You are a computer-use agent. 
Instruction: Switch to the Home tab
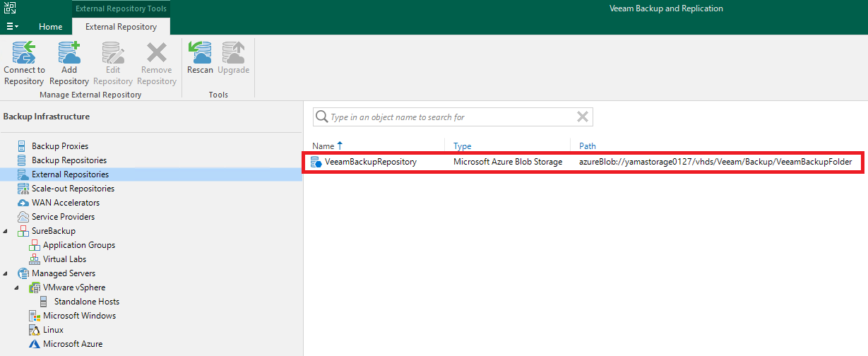click(x=50, y=27)
